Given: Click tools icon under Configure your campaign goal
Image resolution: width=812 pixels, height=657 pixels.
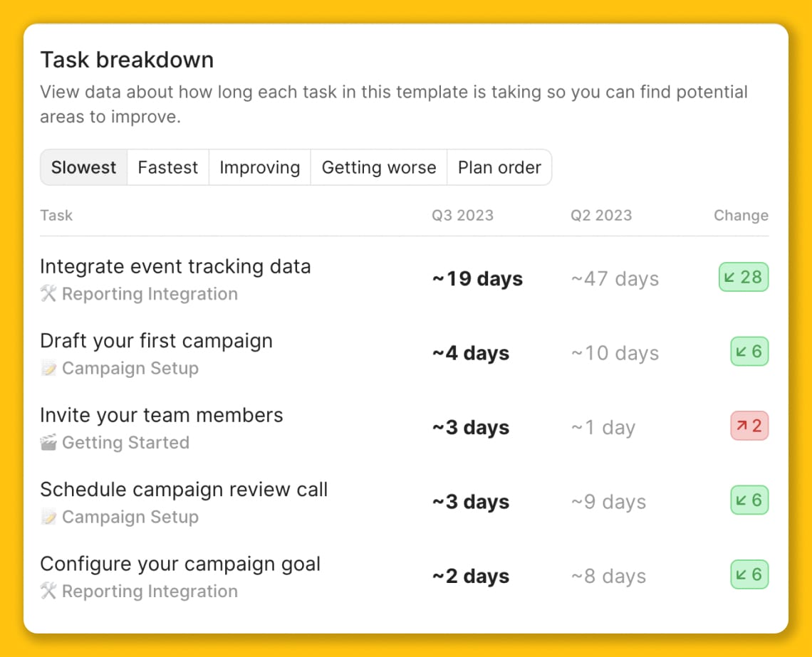Looking at the screenshot, I should click(x=48, y=592).
